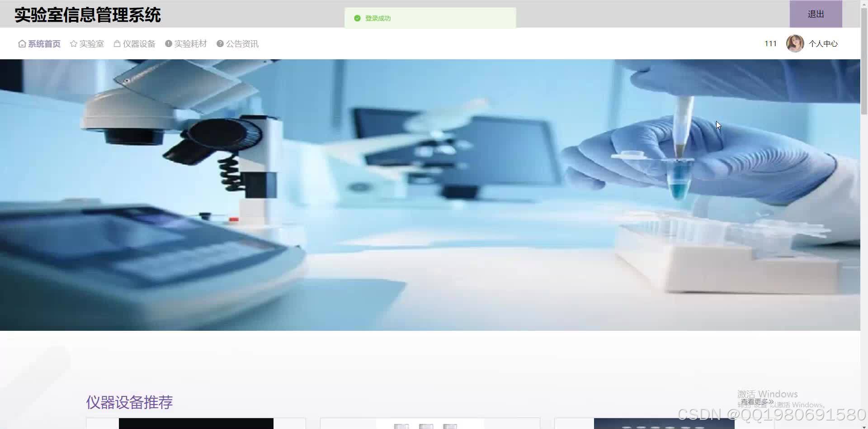Click the 退出 logout button

coord(816,14)
